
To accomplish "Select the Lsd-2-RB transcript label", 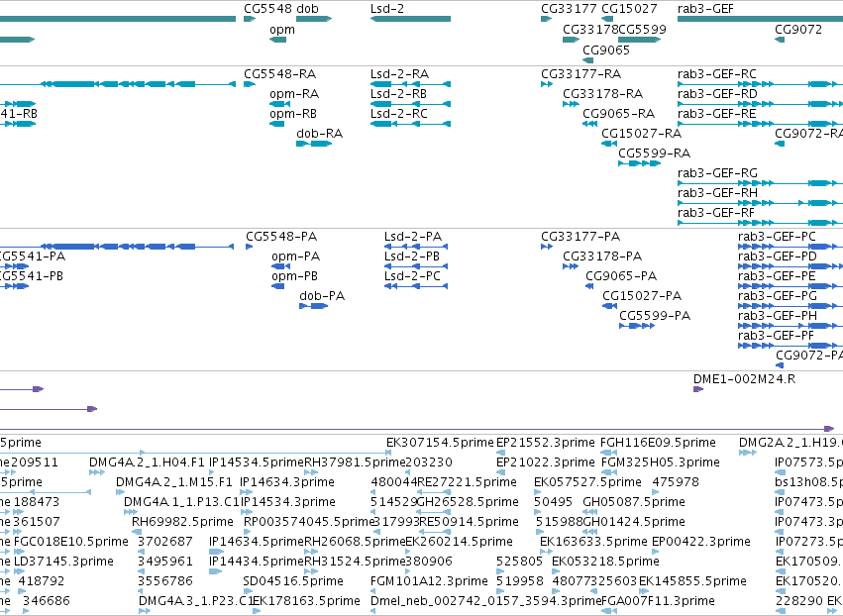I will point(398,94).
